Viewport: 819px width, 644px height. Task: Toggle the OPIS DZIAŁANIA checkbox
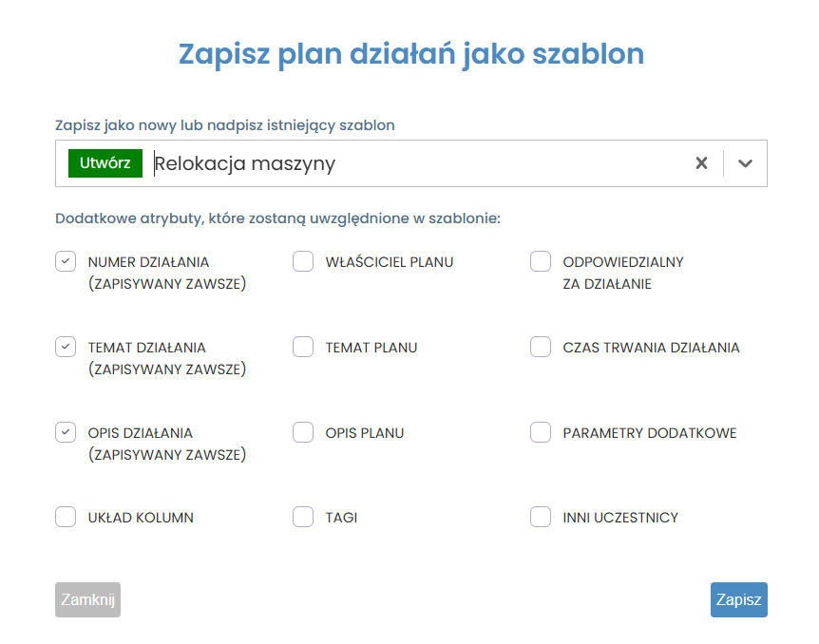pos(66,433)
